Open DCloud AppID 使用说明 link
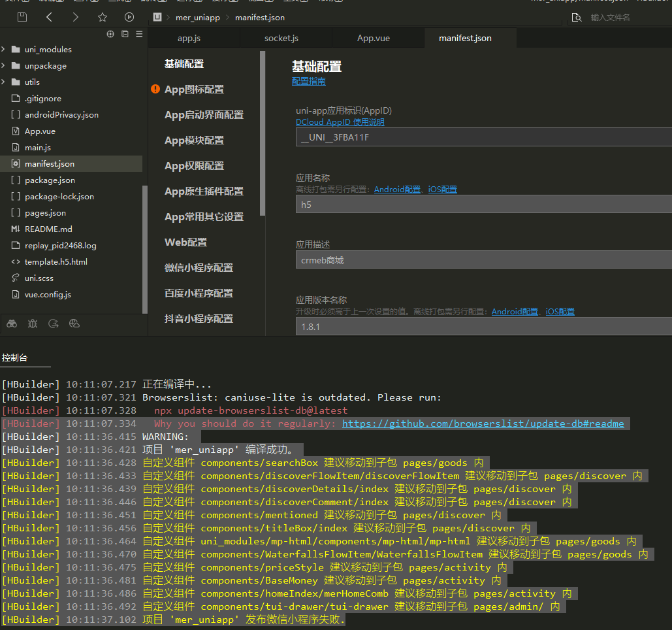Screen dimensions: 672x630 [x=340, y=122]
